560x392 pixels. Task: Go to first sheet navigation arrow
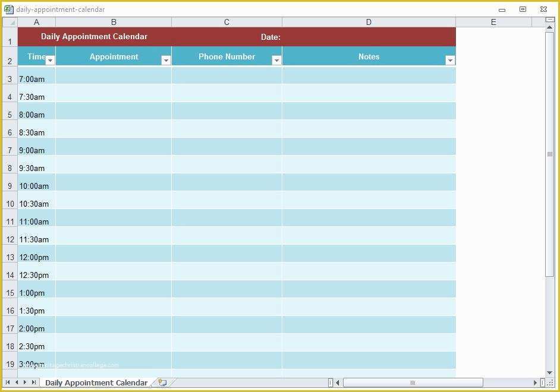pyautogui.click(x=8, y=382)
